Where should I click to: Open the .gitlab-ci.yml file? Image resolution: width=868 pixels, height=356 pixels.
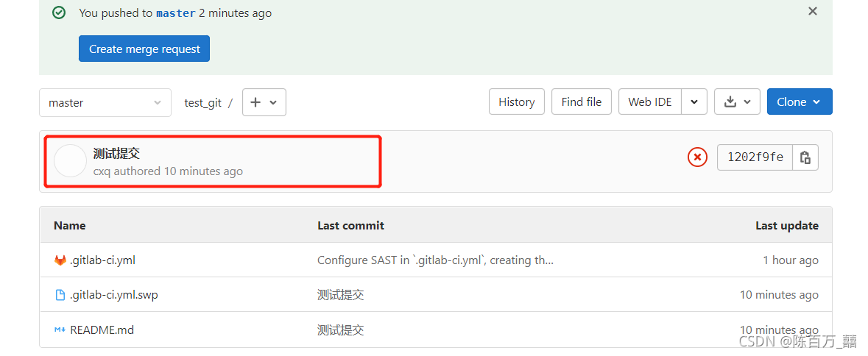[102, 260]
